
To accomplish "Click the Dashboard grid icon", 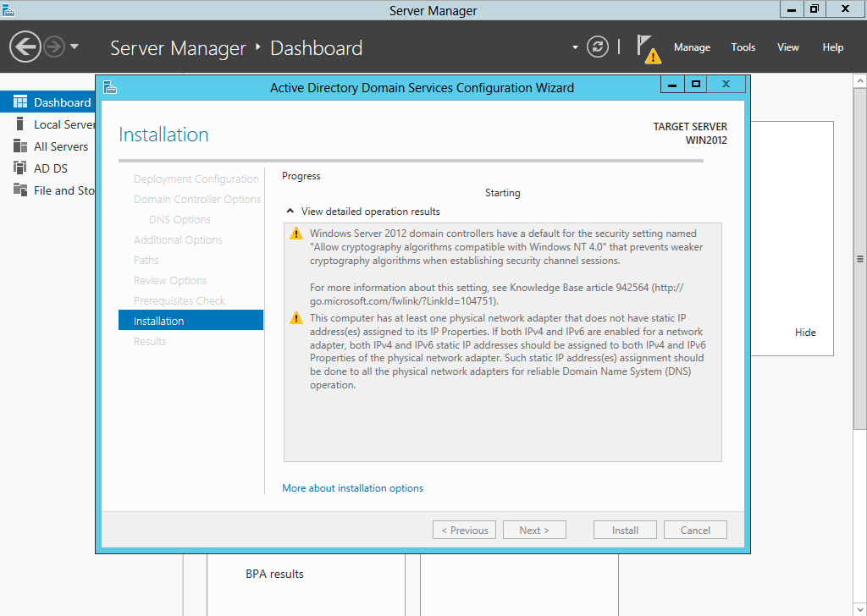I will click(20, 102).
